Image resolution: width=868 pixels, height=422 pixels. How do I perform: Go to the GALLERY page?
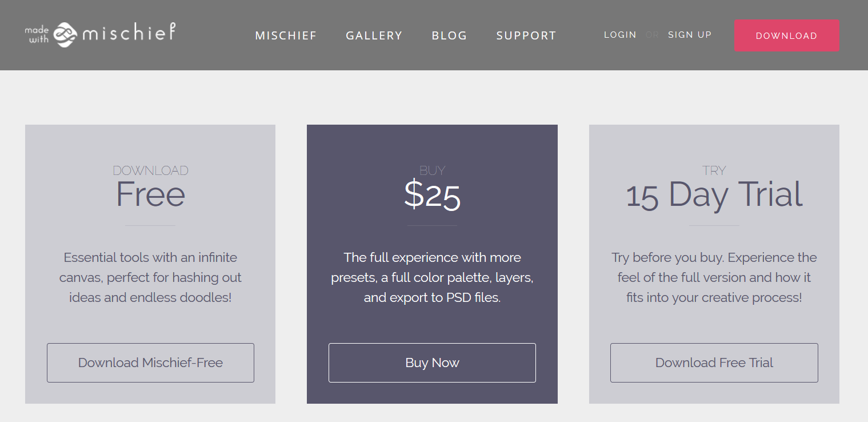(x=374, y=35)
